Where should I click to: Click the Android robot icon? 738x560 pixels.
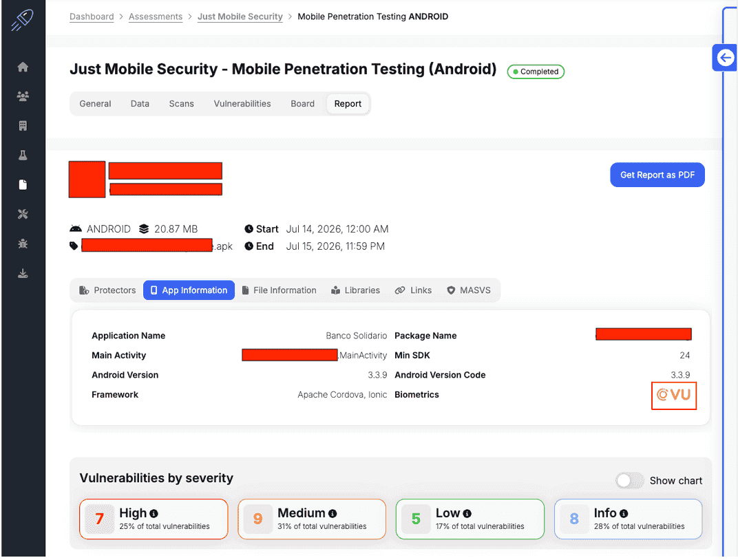(x=76, y=229)
